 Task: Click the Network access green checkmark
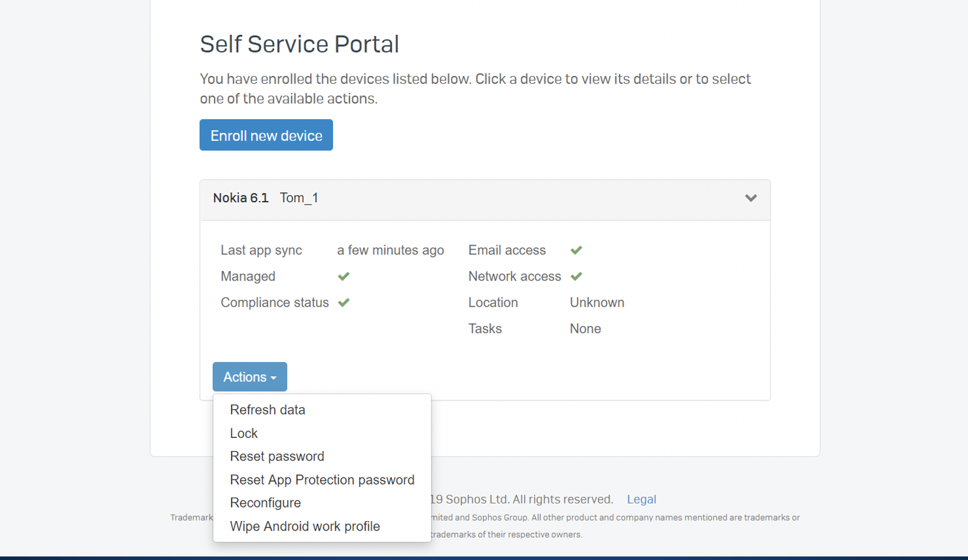tap(576, 276)
